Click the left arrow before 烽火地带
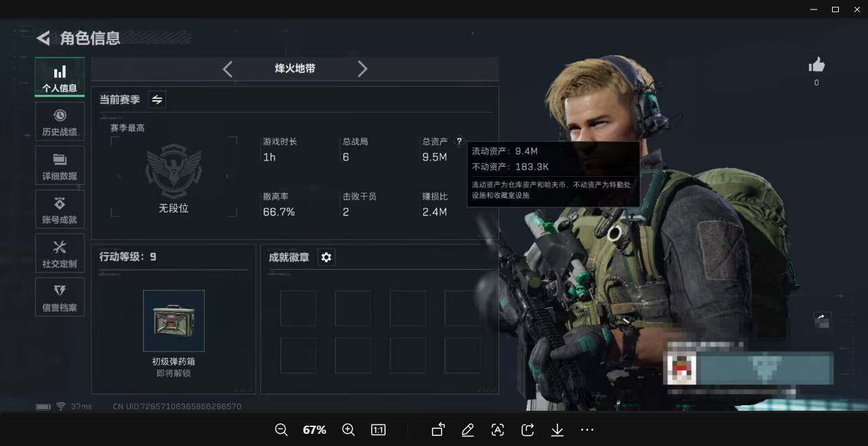 click(227, 68)
